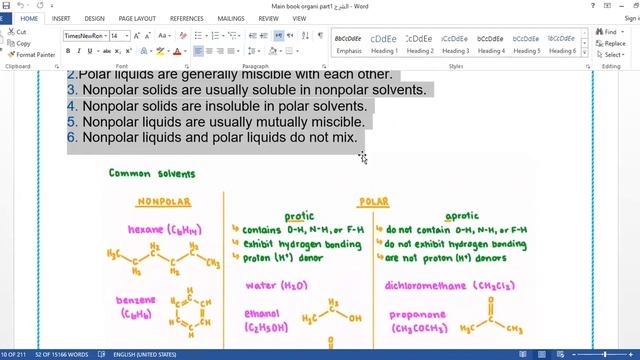Open Ribbon Display Options
The image size is (640, 360).
click(x=607, y=6)
